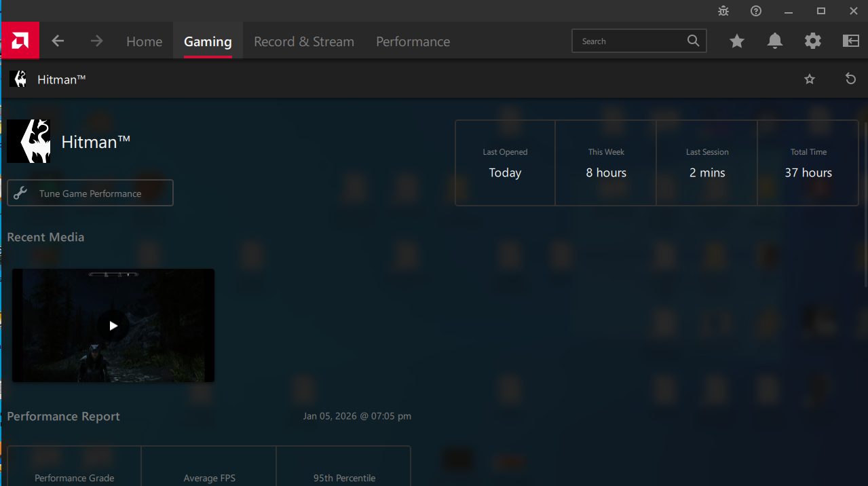This screenshot has height=486, width=868.
Task: Click the wrench icon in Tune button
Action: pos(20,193)
